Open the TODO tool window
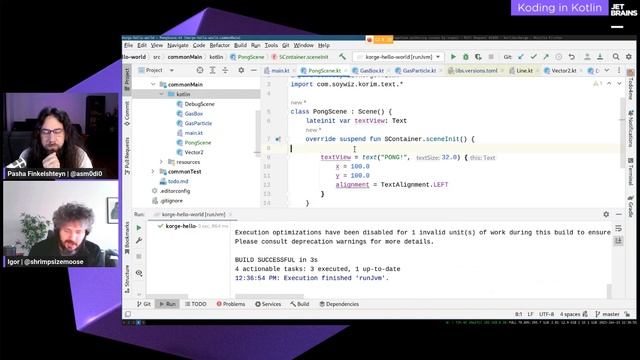The width and height of the screenshot is (640, 360). pos(196,304)
